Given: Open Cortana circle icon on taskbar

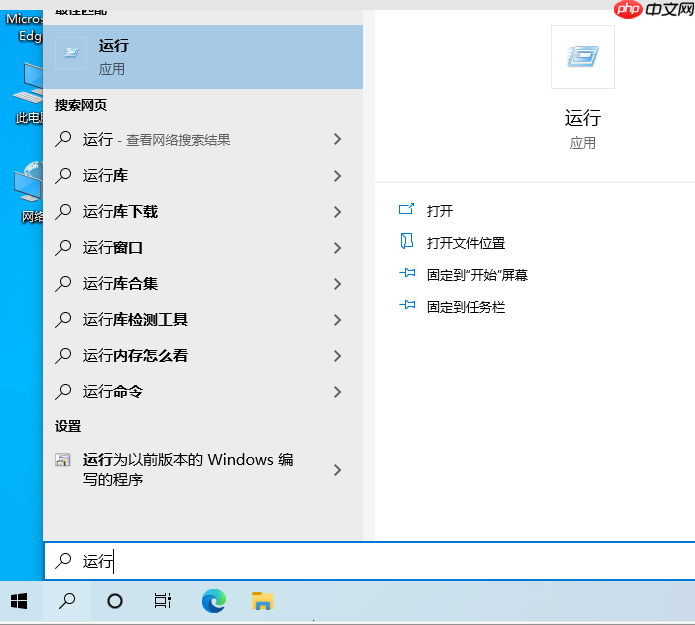Looking at the screenshot, I should tap(115, 602).
